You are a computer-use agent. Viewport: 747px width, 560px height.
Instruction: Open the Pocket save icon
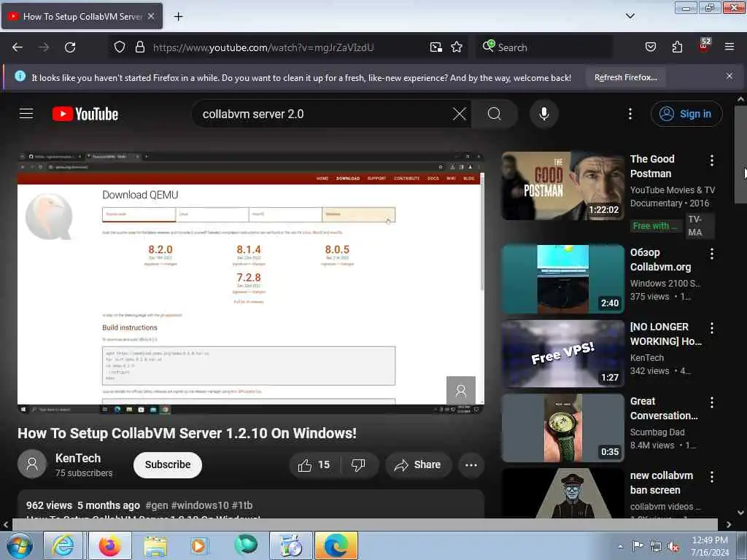pyautogui.click(x=650, y=47)
